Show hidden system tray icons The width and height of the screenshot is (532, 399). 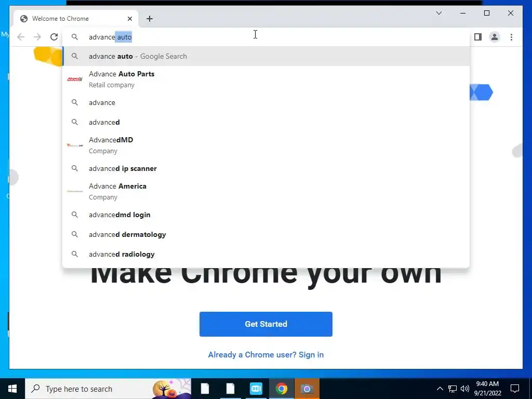[440, 389]
